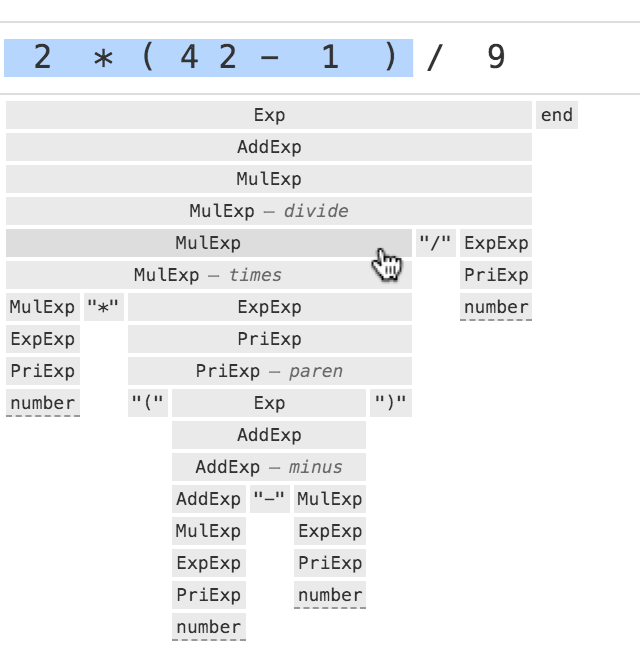Click the number node below rightmost PriExp under "/"
640x658 pixels.
(496, 307)
